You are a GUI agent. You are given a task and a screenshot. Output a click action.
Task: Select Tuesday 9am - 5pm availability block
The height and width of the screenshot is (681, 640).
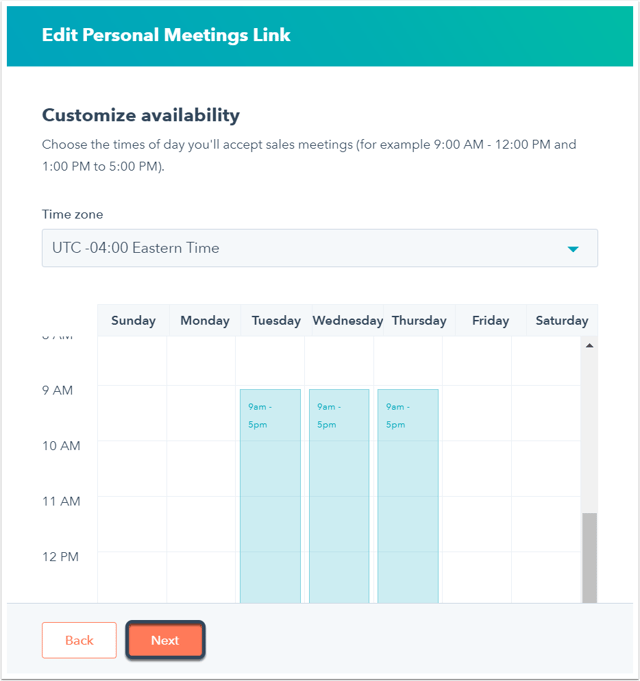[x=270, y=496]
